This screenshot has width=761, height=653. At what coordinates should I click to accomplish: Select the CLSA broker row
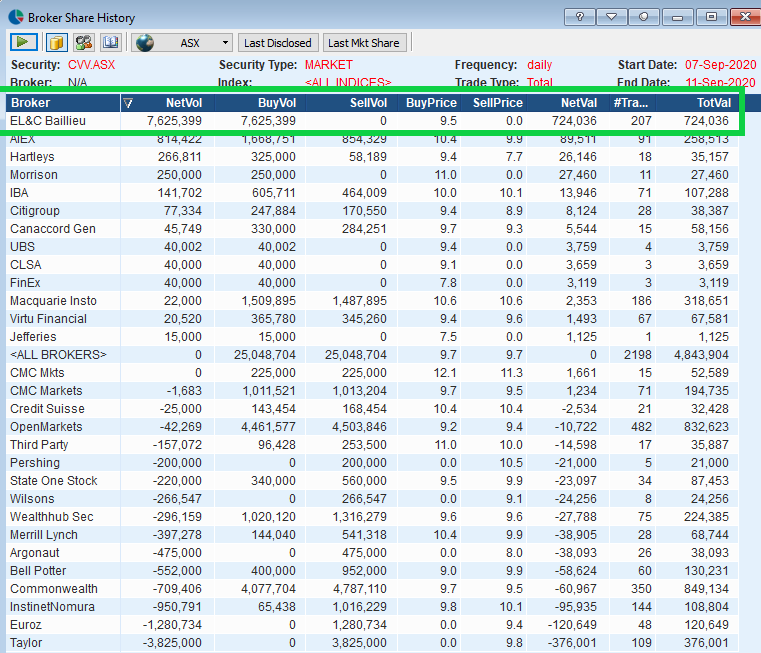point(372,265)
